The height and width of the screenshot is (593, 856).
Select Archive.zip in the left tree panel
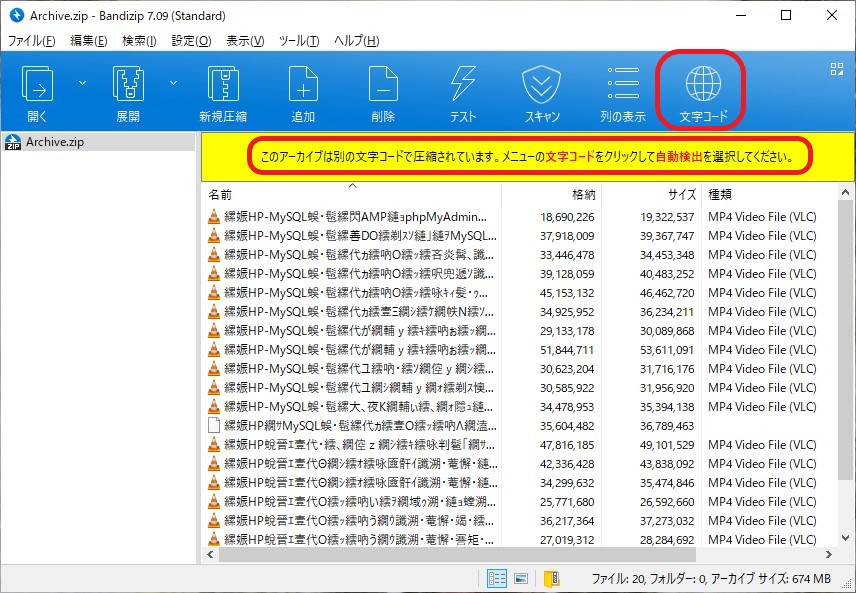[55, 142]
